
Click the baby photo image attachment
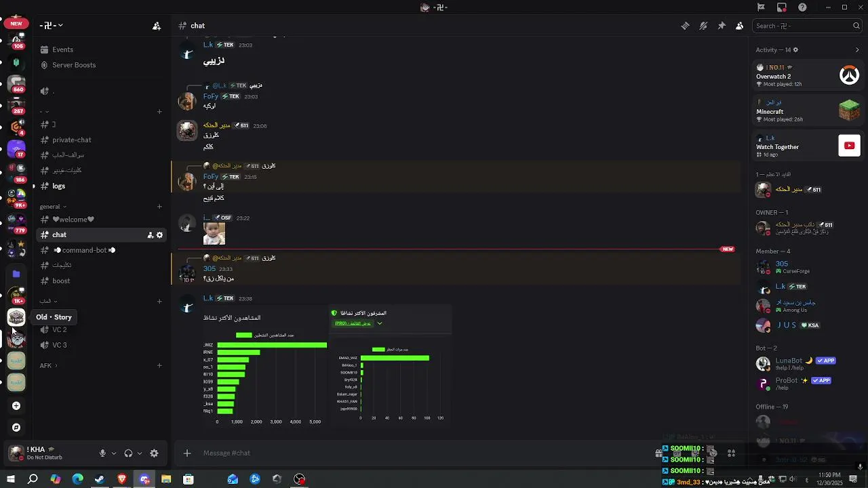click(214, 234)
